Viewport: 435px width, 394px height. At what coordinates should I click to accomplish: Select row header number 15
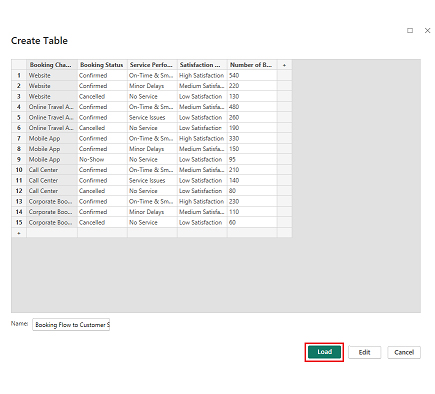coord(19,222)
